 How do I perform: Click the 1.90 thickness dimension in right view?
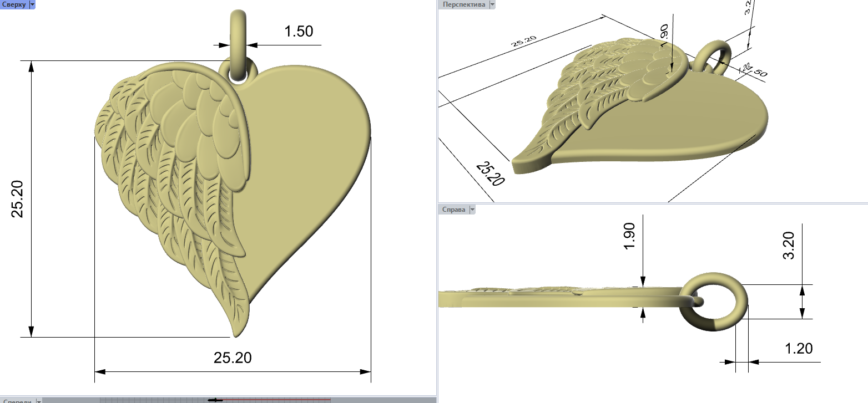(x=629, y=238)
